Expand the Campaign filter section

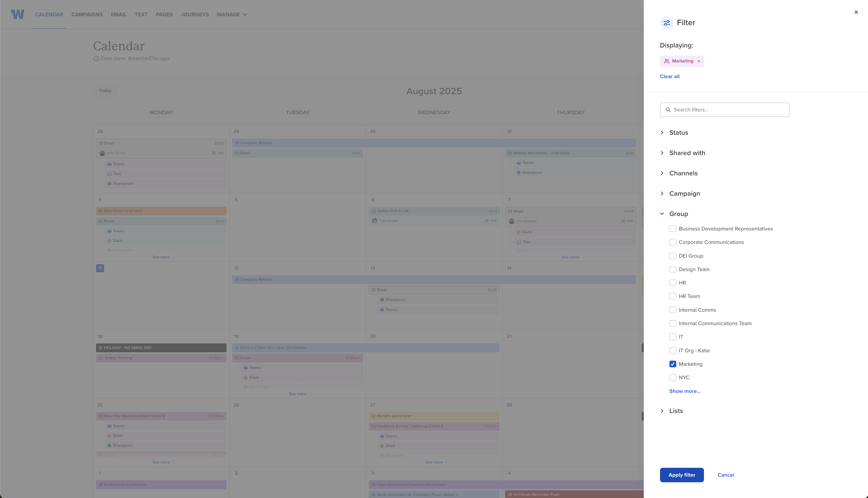(x=680, y=194)
